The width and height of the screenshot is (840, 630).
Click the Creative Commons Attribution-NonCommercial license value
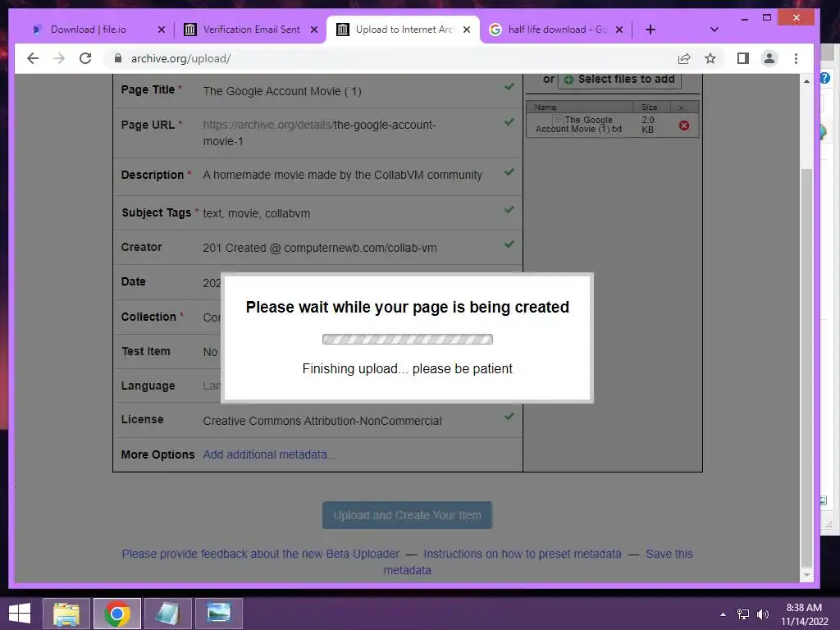tap(322, 421)
